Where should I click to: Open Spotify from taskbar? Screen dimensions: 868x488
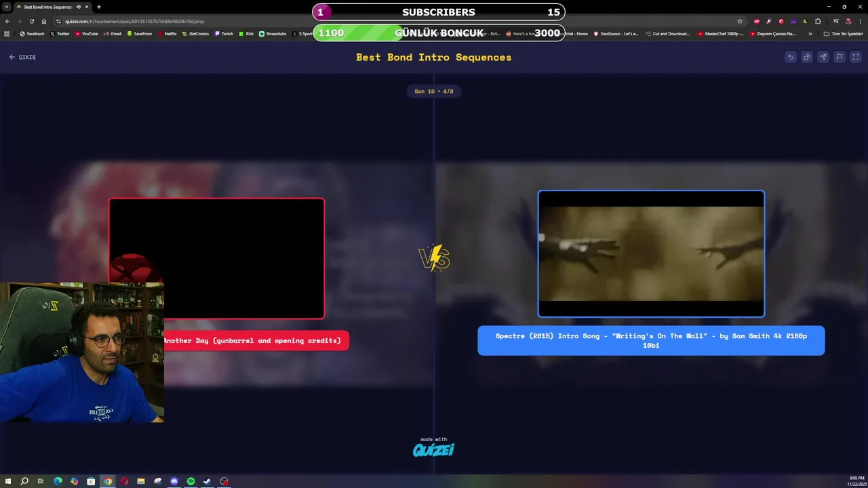point(191,481)
